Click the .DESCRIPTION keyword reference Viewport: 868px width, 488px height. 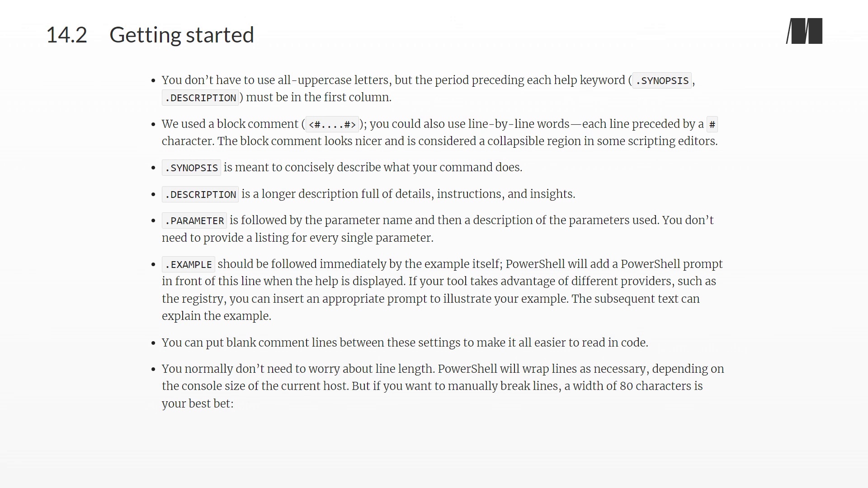tap(200, 194)
